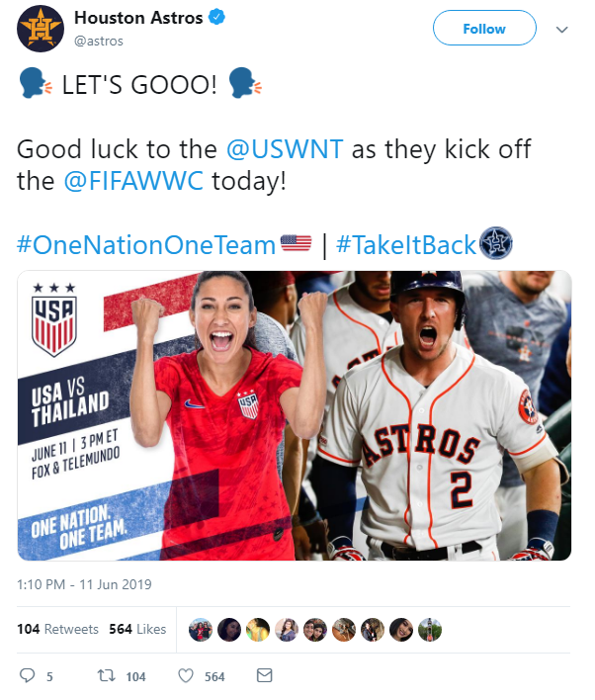This screenshot has width=595, height=700.
Task: Click the reply speech bubble icon
Action: (28, 675)
